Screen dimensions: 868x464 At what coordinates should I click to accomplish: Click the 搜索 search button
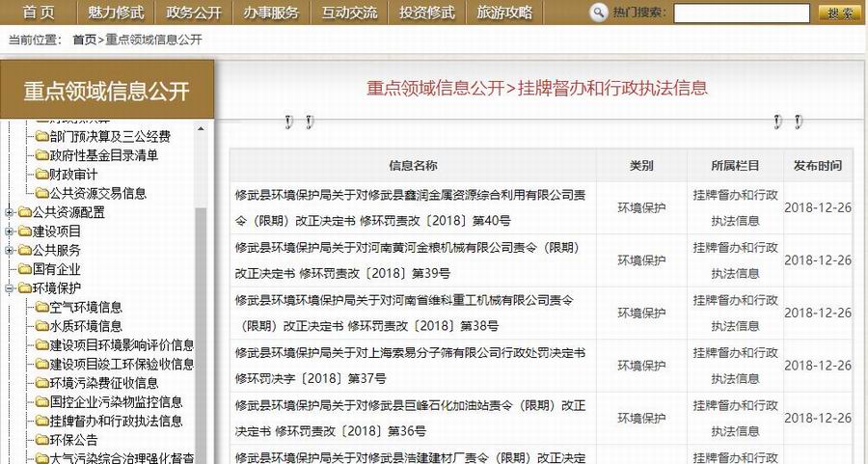tap(840, 13)
